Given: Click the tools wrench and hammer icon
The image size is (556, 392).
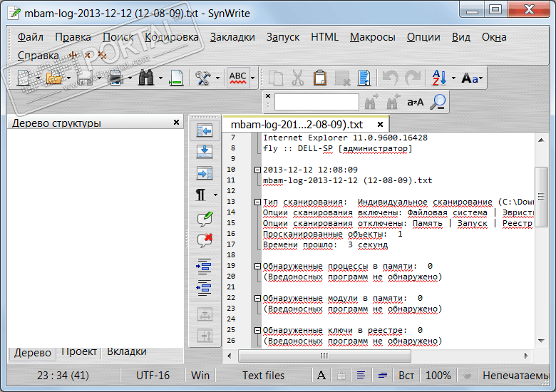Looking at the screenshot, I should click(x=203, y=78).
